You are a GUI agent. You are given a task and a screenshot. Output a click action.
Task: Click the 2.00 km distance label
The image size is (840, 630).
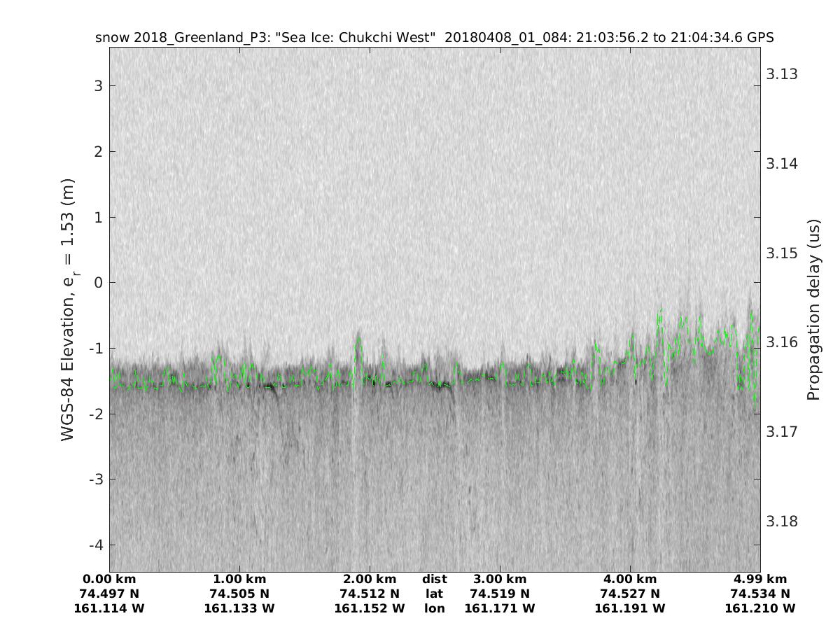pyautogui.click(x=370, y=580)
